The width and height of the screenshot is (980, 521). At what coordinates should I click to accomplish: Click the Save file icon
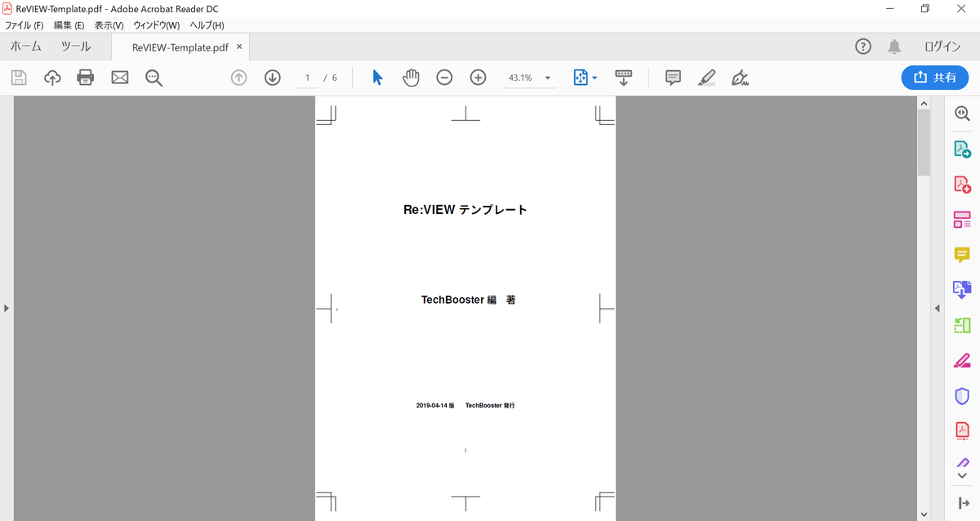19,78
